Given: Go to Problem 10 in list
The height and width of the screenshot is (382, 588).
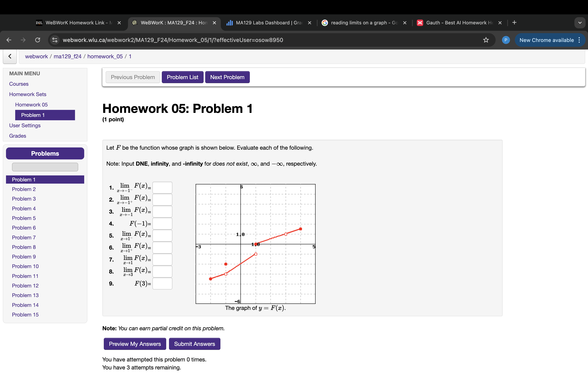Looking at the screenshot, I should (25, 266).
